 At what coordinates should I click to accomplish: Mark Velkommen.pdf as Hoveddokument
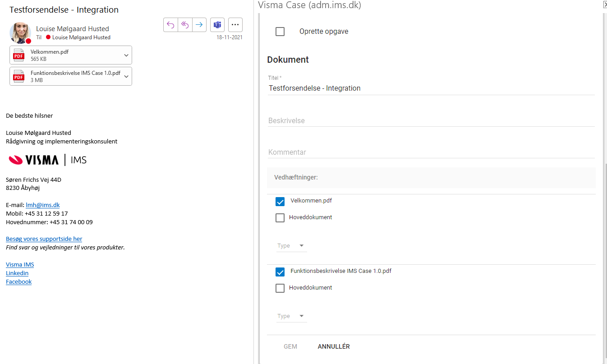[280, 218]
